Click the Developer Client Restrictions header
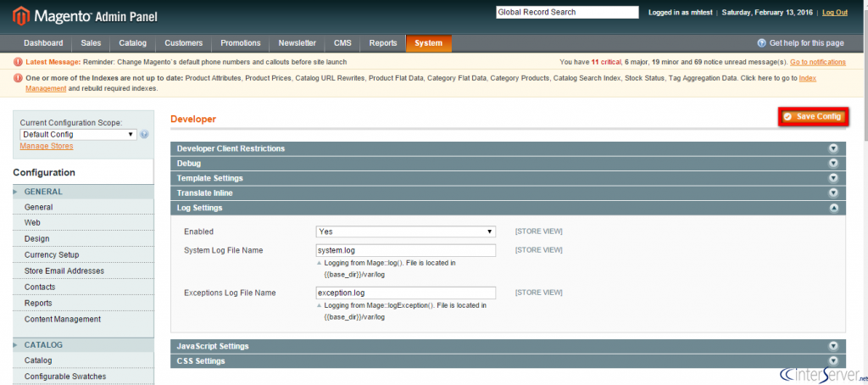The width and height of the screenshot is (868, 385). (x=509, y=148)
